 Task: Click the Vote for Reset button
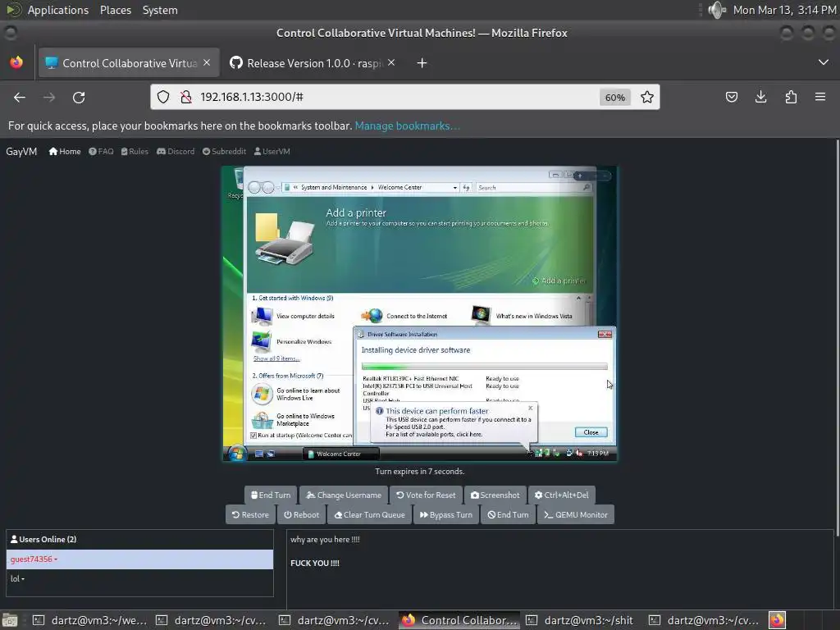coord(426,495)
